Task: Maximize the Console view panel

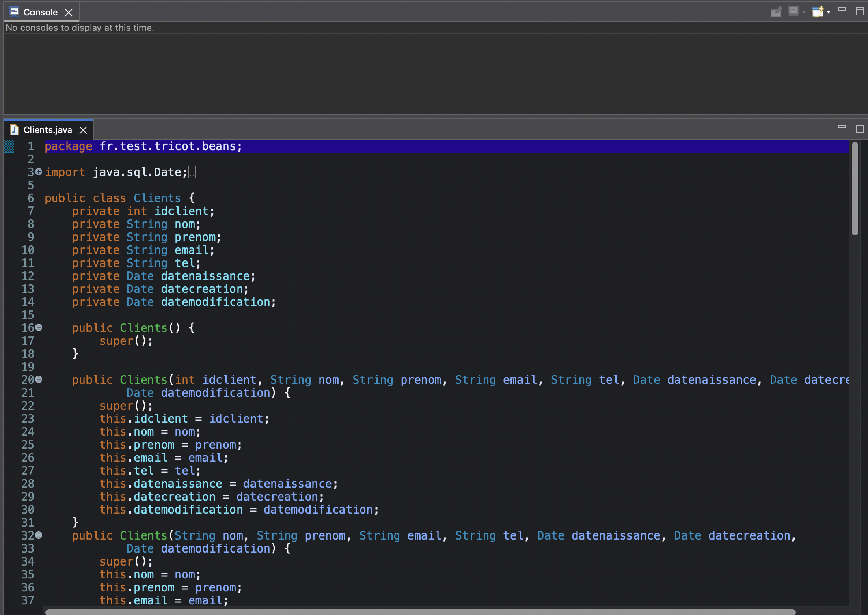Action: pos(859,11)
